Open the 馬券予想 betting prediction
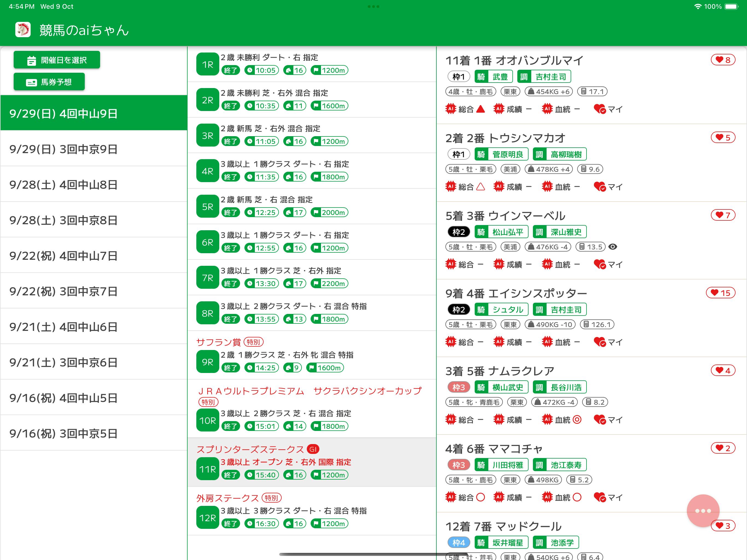 click(49, 82)
